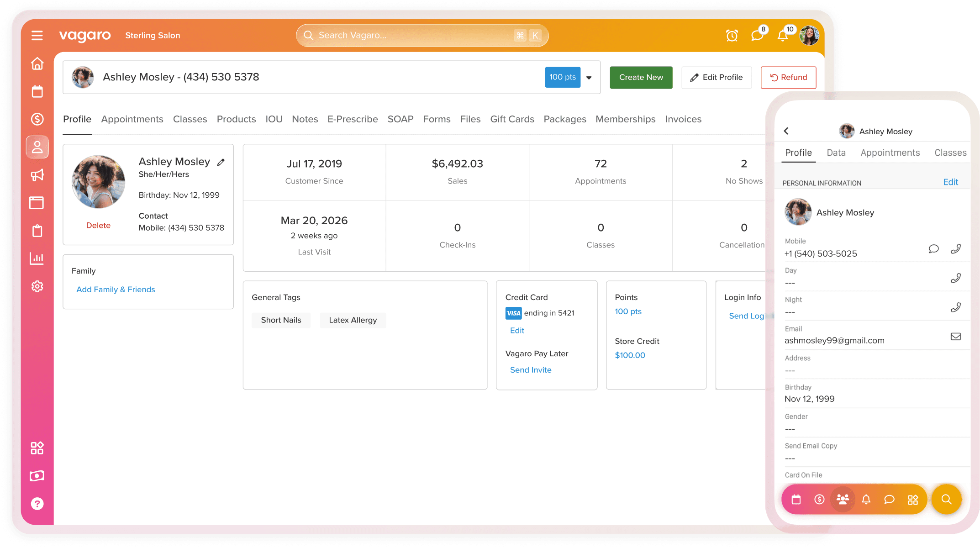Open the Gift Cards tab
This screenshot has height=548, width=980.
coord(512,119)
